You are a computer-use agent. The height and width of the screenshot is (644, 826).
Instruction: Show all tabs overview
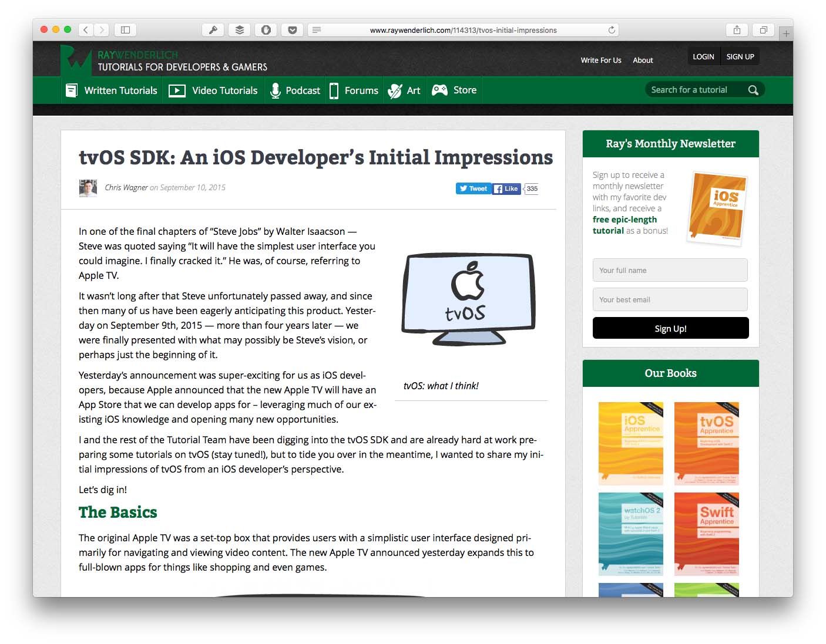763,29
